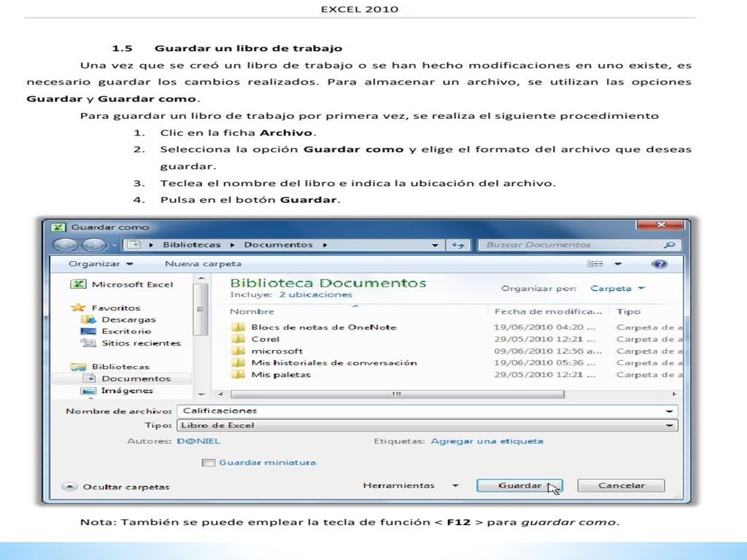Image resolution: width=747 pixels, height=560 pixels.
Task: Click the Cancelar button
Action: (622, 486)
